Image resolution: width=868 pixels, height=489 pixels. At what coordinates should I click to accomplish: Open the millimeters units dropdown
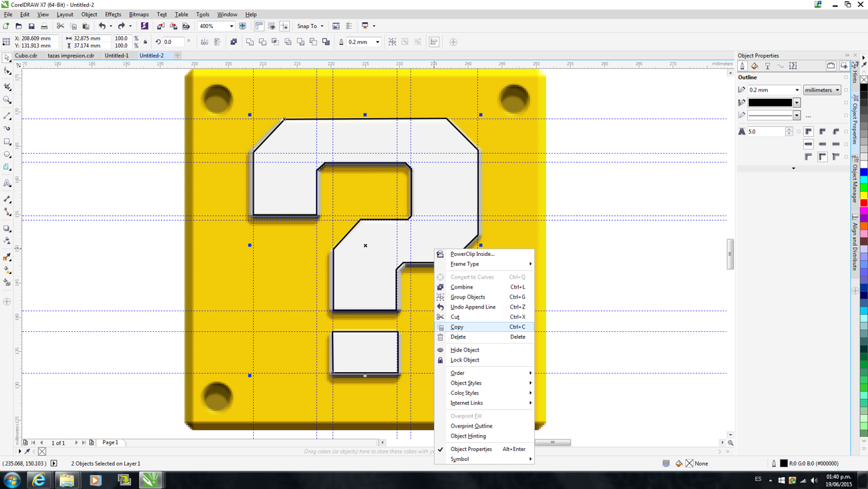(822, 90)
